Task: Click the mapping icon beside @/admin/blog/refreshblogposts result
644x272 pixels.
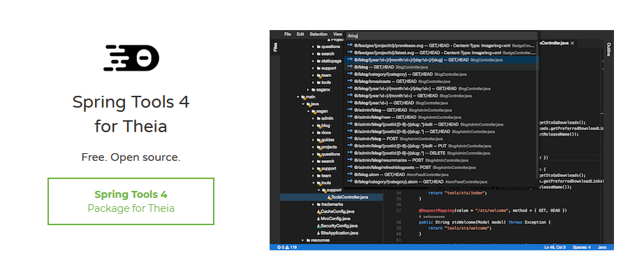Action: click(x=350, y=167)
